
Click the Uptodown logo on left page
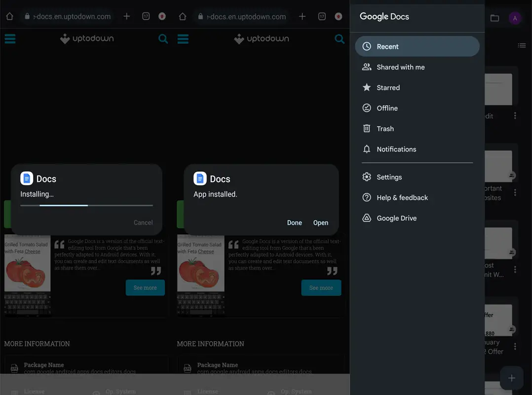87,39
